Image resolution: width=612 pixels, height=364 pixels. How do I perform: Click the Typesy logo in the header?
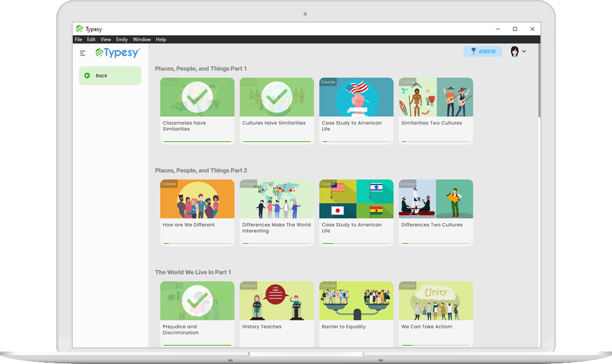click(118, 52)
